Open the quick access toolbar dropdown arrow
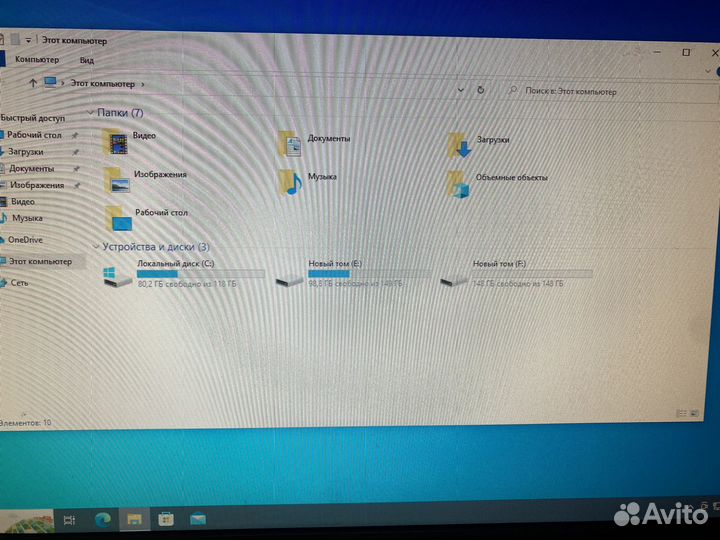The height and width of the screenshot is (540, 720). [x=28, y=40]
